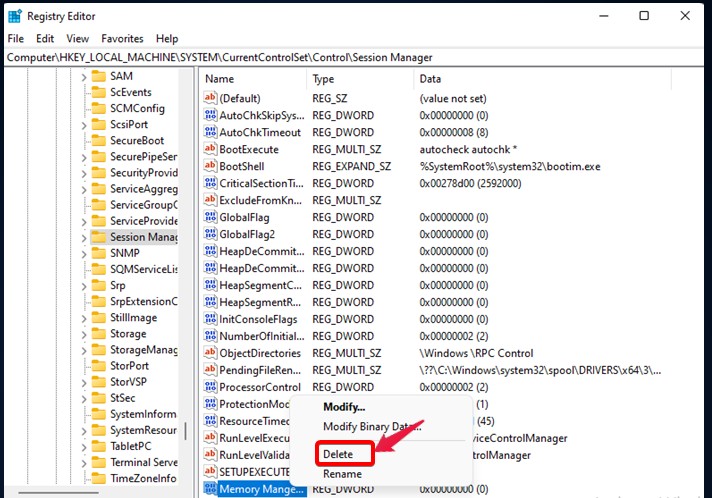This screenshot has height=498, width=712.
Task: Expand the Session Manager key
Action: point(83,237)
